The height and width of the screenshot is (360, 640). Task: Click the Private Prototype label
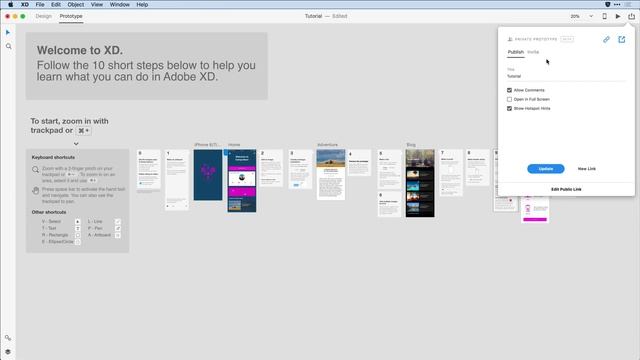[x=536, y=39]
